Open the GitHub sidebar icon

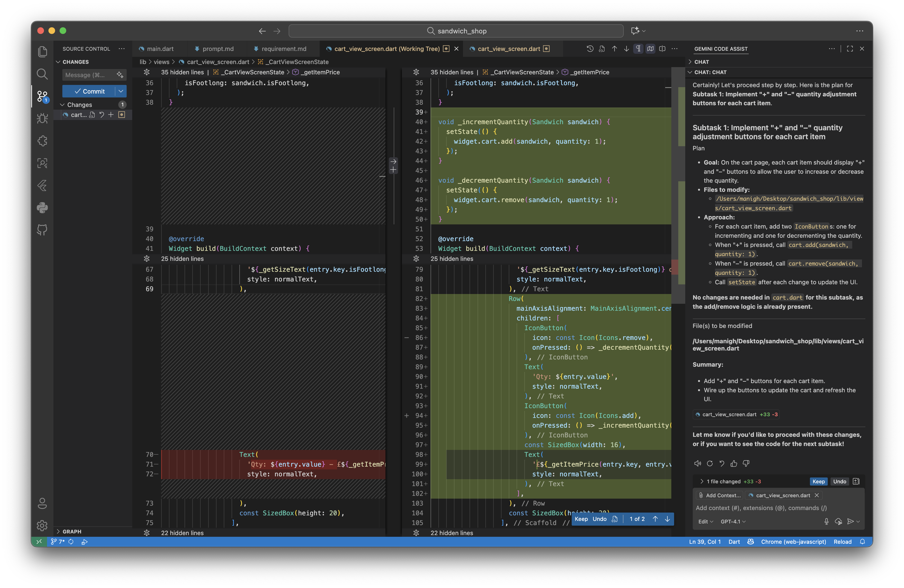(x=42, y=229)
